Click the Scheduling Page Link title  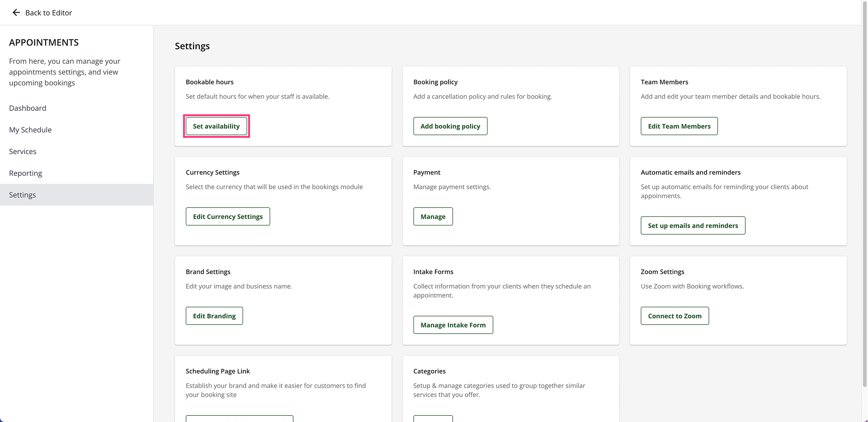pos(218,371)
